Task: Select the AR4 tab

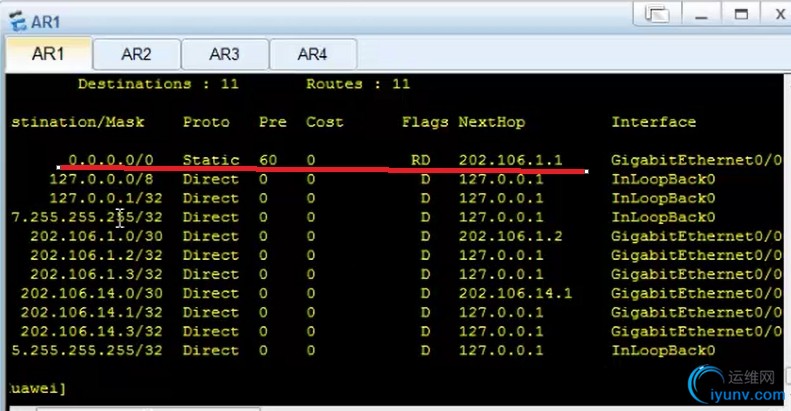Action: click(x=313, y=54)
